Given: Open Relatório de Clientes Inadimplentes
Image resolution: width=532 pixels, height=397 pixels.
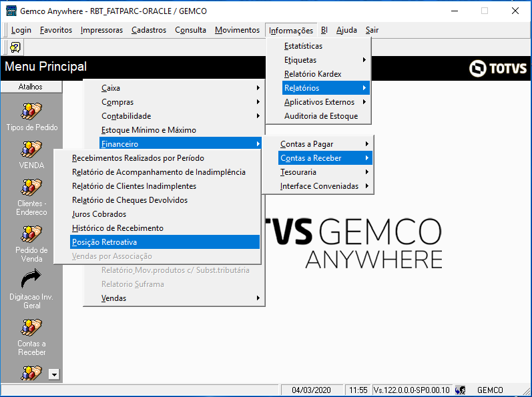Looking at the screenshot, I should click(x=165, y=186).
